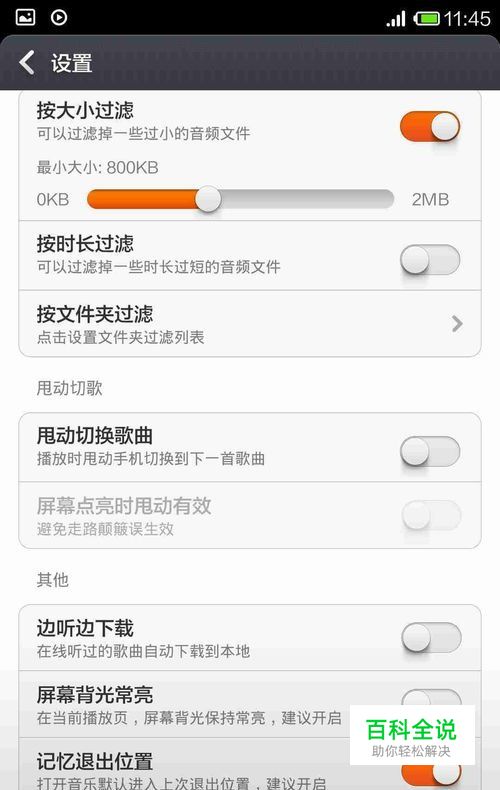Tap the 11:45 clock display
This screenshot has width=500, height=790.
[467, 19]
